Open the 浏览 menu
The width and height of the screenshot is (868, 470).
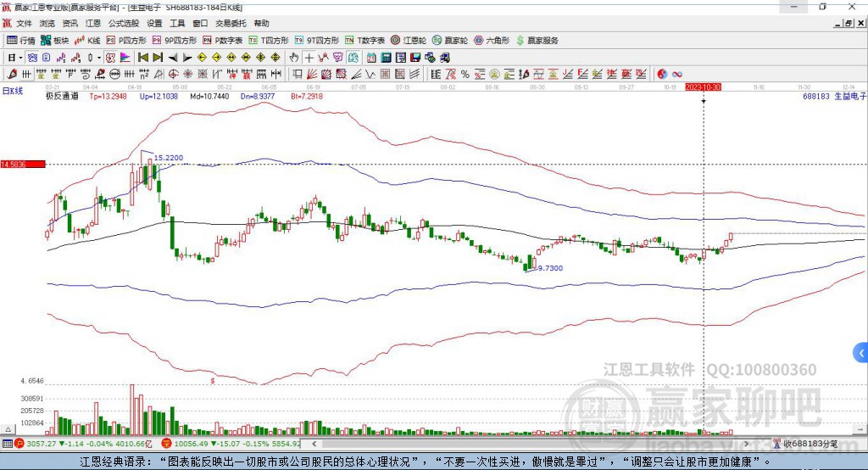point(47,23)
